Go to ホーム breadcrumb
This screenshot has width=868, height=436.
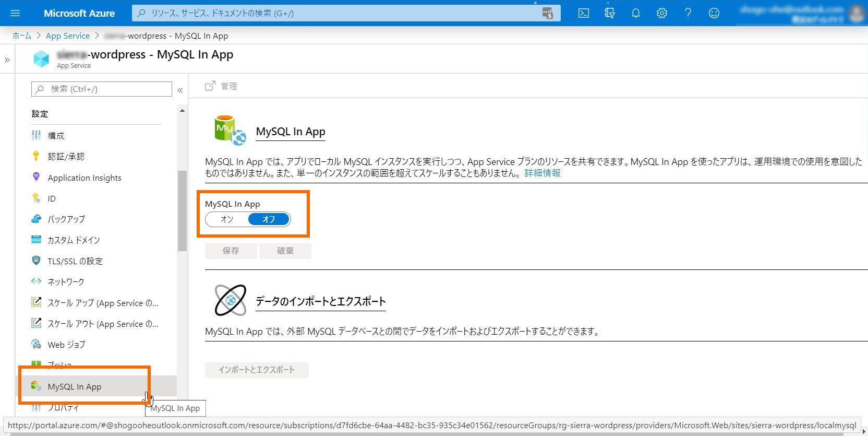click(22, 36)
